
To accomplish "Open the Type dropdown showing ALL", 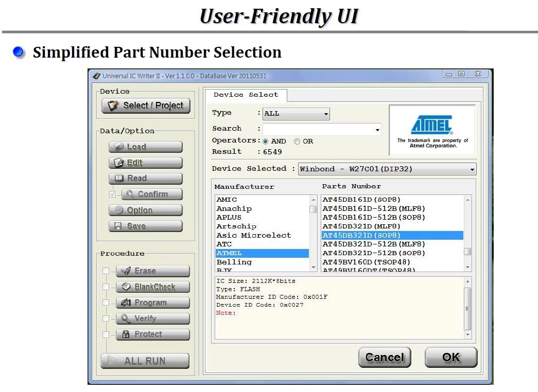I will pyautogui.click(x=296, y=114).
